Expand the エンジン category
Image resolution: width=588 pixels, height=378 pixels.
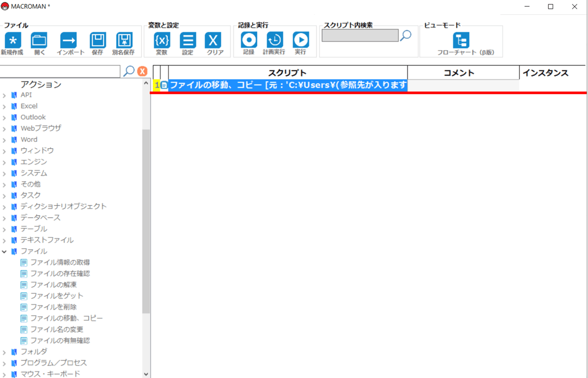(4, 162)
